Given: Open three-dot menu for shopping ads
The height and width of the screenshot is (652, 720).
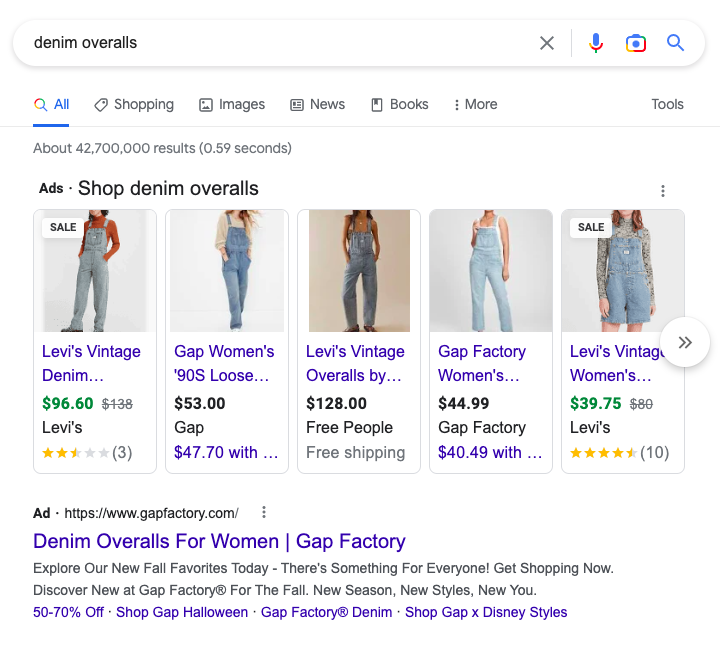Looking at the screenshot, I should pos(662,191).
